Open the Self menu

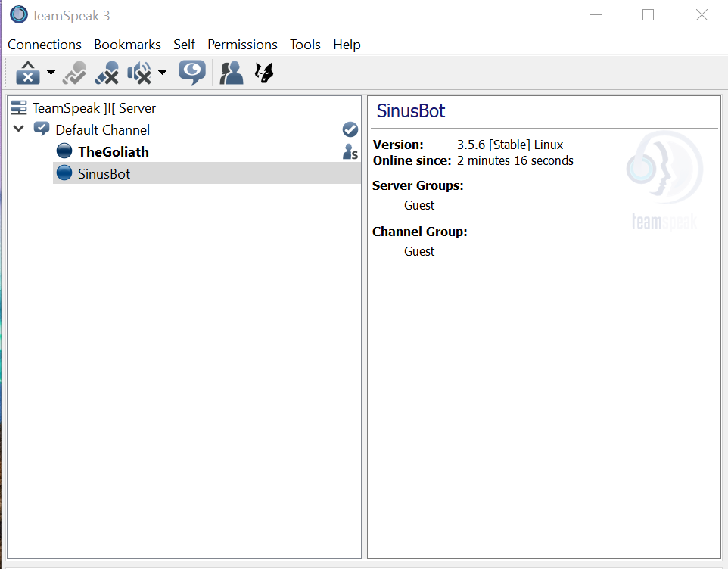pos(184,45)
